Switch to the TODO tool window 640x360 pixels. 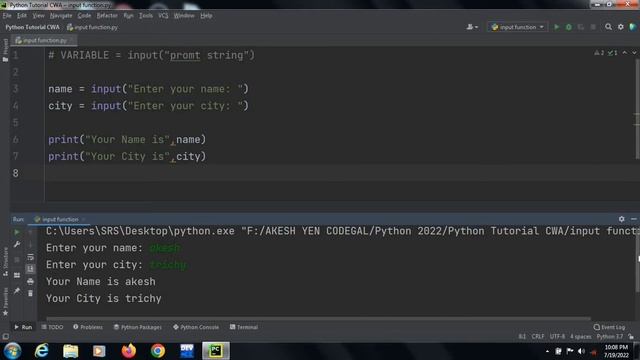[x=52, y=327]
